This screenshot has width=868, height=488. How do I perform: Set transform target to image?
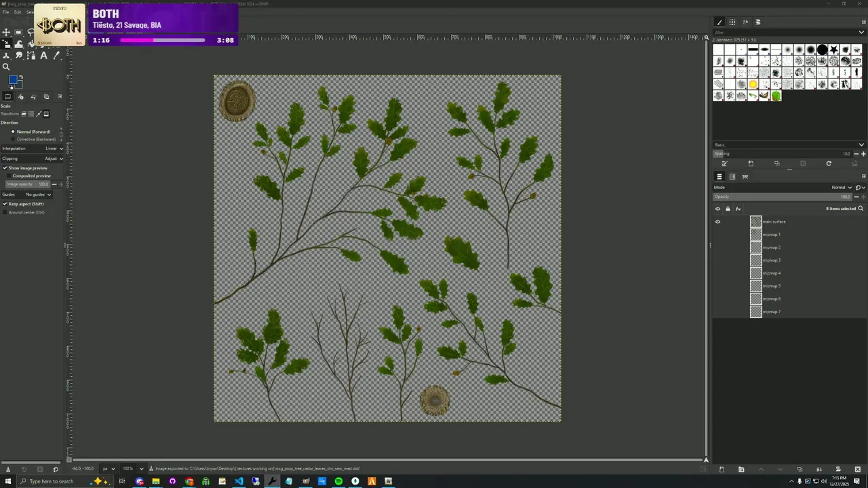[46, 114]
